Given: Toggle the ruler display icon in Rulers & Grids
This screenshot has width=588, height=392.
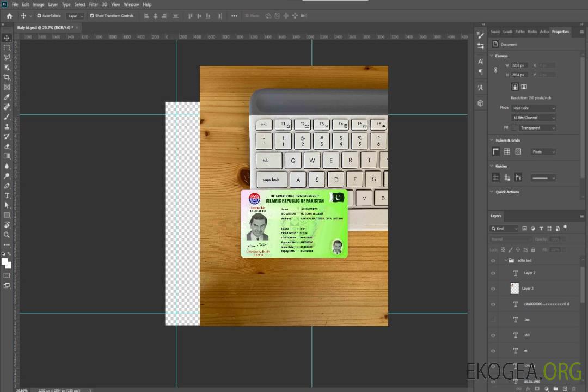Looking at the screenshot, I should [495, 151].
